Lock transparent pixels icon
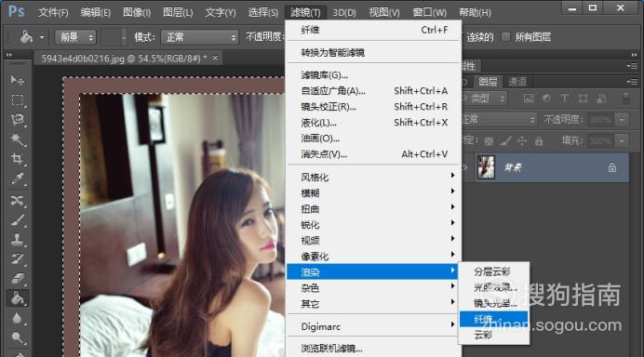Image resolution: width=644 pixels, height=357 pixels. click(x=489, y=141)
